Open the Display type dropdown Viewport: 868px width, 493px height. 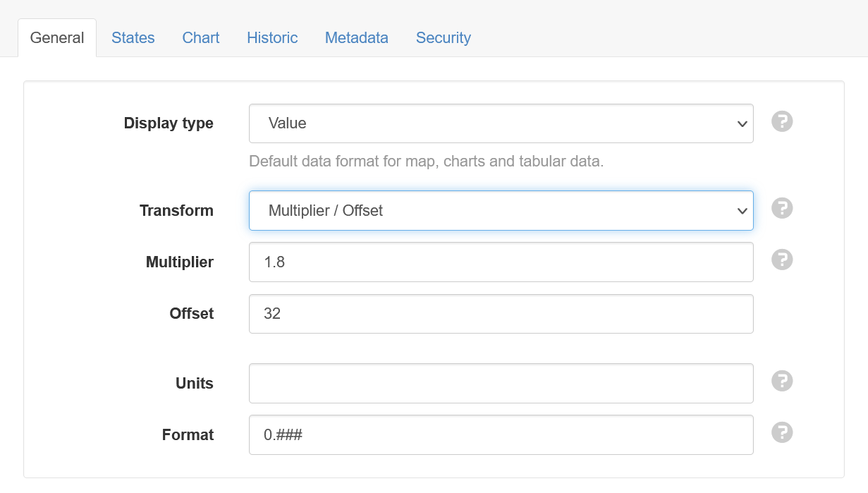click(501, 123)
